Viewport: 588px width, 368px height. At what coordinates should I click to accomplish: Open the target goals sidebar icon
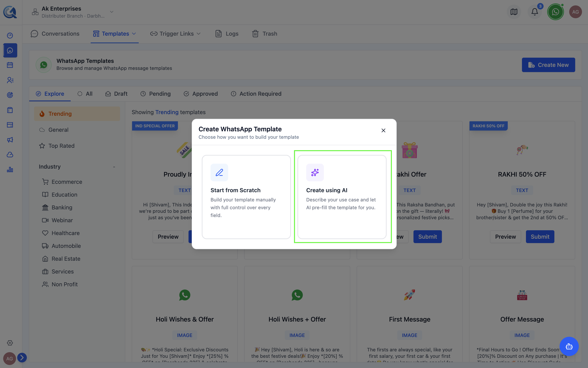point(10,95)
